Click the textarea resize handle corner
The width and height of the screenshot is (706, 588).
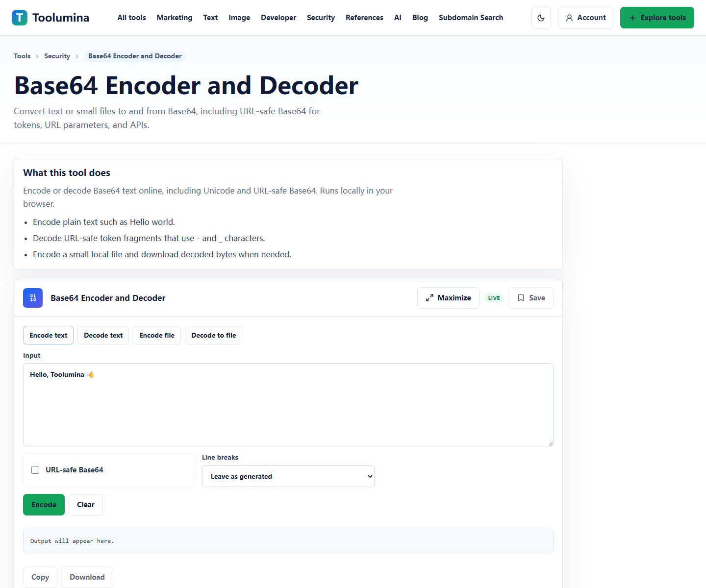tap(551, 443)
